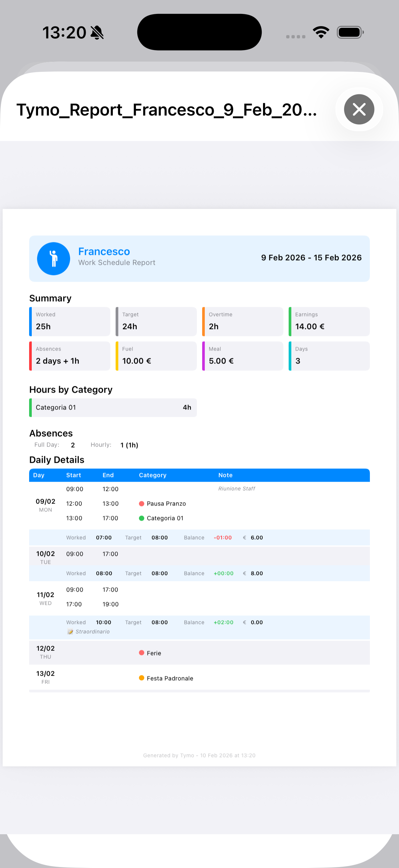Tap the Pausa Pranzo category label
399x868 pixels.
tap(166, 504)
